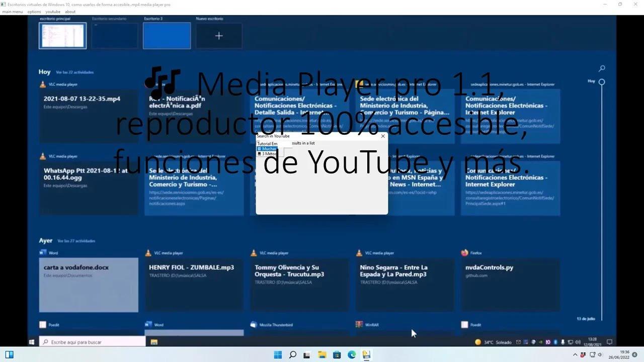Click the search magnifier icon on the timeline
The width and height of the screenshot is (644, 362).
click(602, 68)
